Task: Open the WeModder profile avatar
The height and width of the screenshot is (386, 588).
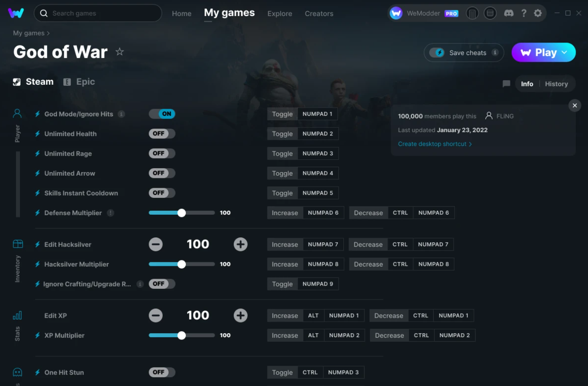Action: click(x=396, y=13)
